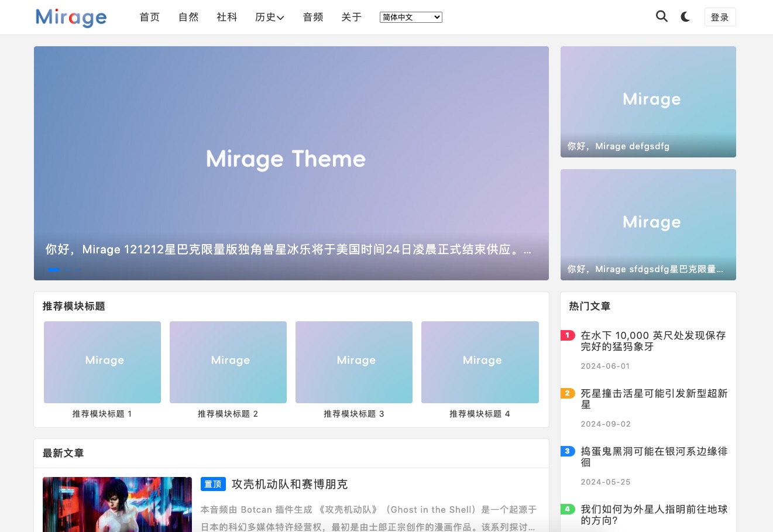
Task: Open the 音频 navigation item
Action: click(x=313, y=18)
